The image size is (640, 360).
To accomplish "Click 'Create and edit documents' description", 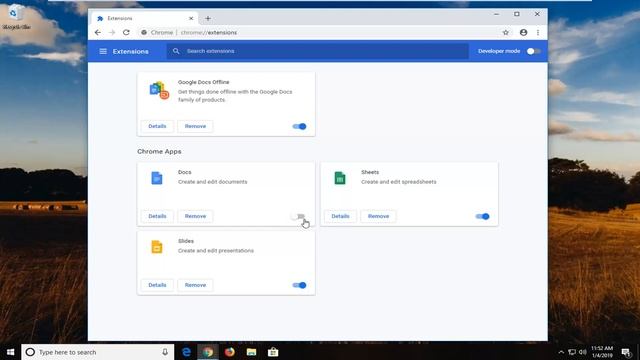I will tap(212, 182).
